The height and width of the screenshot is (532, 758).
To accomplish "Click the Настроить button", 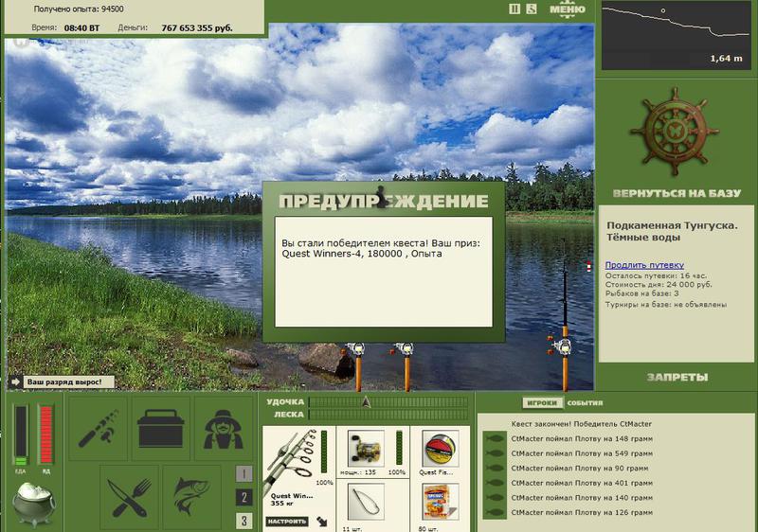I will tap(287, 522).
